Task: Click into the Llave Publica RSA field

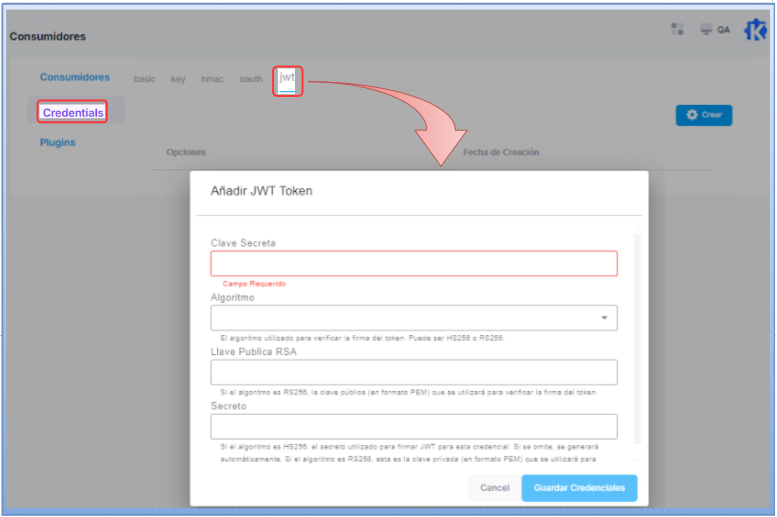Action: click(x=413, y=372)
